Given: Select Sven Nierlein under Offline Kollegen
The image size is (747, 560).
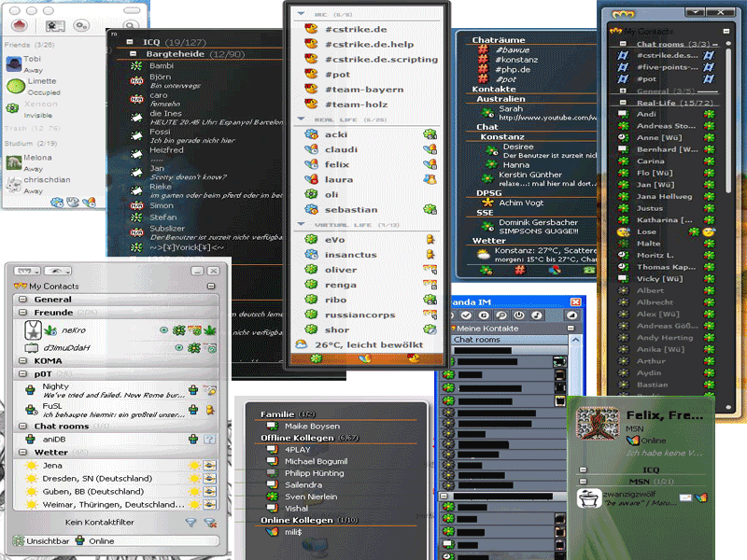Looking at the screenshot, I should (311, 497).
